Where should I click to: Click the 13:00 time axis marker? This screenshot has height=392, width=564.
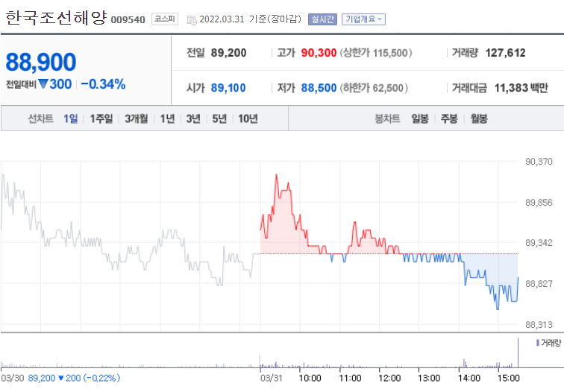(x=429, y=378)
